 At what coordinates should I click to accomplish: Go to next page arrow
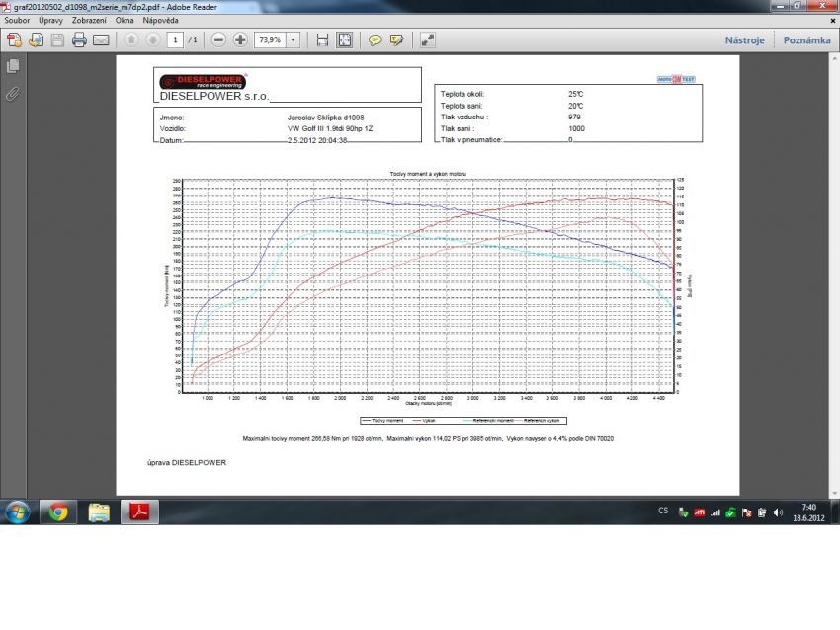[x=152, y=39]
